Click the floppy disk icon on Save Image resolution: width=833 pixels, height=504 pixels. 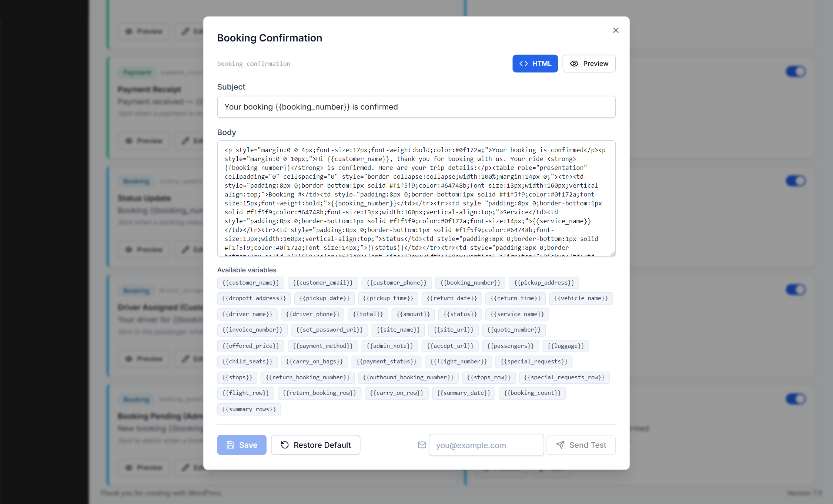pyautogui.click(x=230, y=445)
